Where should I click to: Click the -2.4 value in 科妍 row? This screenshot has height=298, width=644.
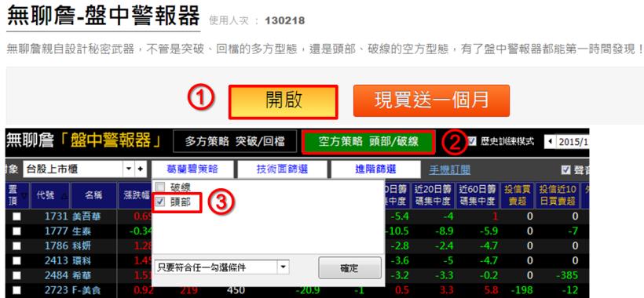[x=444, y=246]
